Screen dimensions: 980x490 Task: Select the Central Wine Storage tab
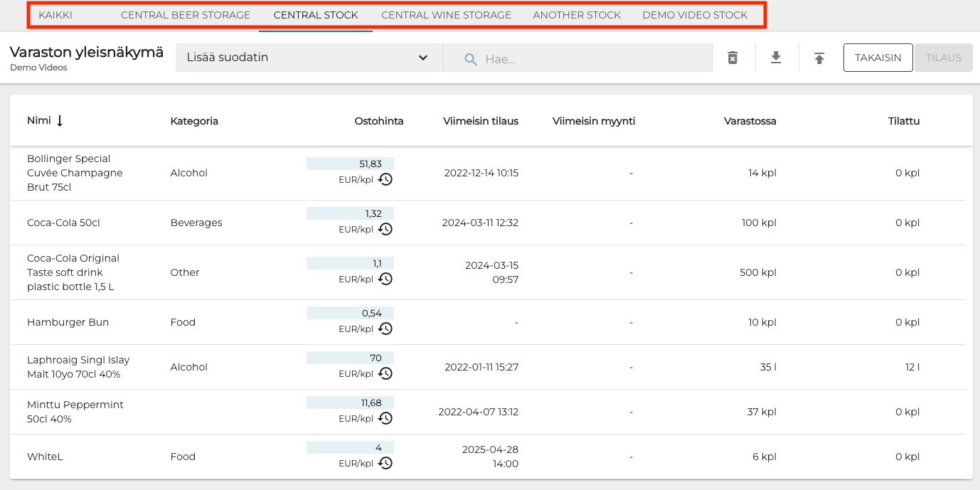coord(446,15)
